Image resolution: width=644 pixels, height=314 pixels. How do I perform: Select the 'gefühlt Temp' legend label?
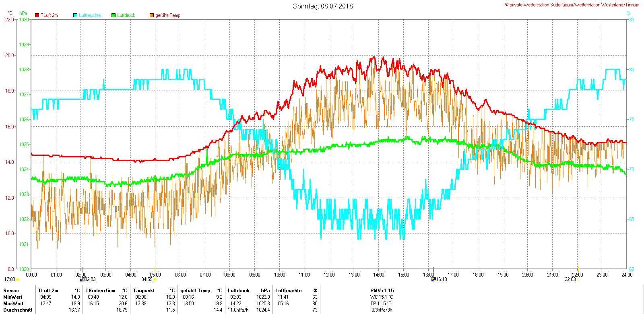[168, 15]
